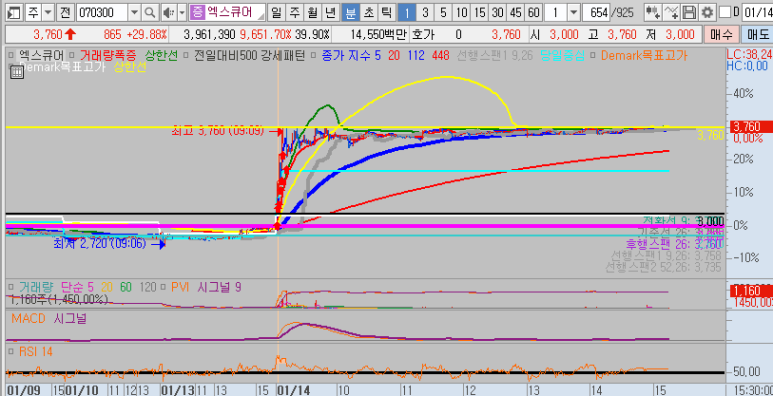Viewport: 773px width, 396px height.
Task: Click the grid table icon on chart
Action: click(x=17, y=72)
